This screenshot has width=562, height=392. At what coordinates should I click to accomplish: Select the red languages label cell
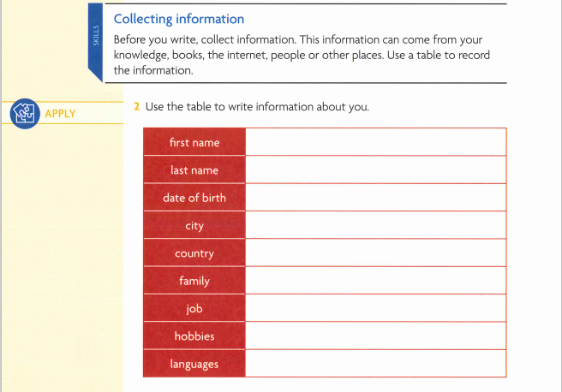194,364
